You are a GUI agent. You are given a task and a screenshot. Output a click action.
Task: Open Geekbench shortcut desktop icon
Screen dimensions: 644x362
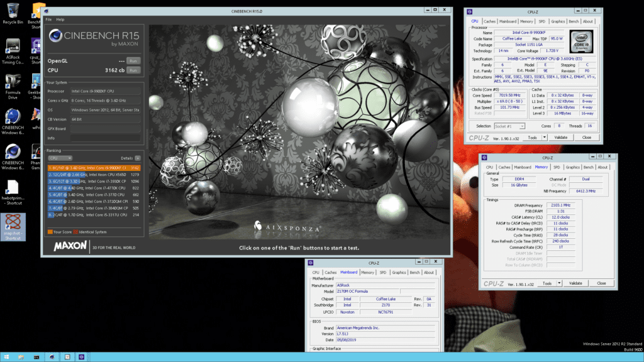[x=35, y=87]
